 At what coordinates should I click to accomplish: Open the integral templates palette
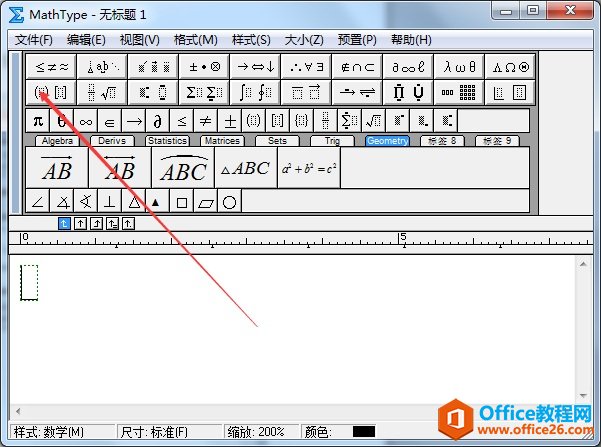[255, 92]
